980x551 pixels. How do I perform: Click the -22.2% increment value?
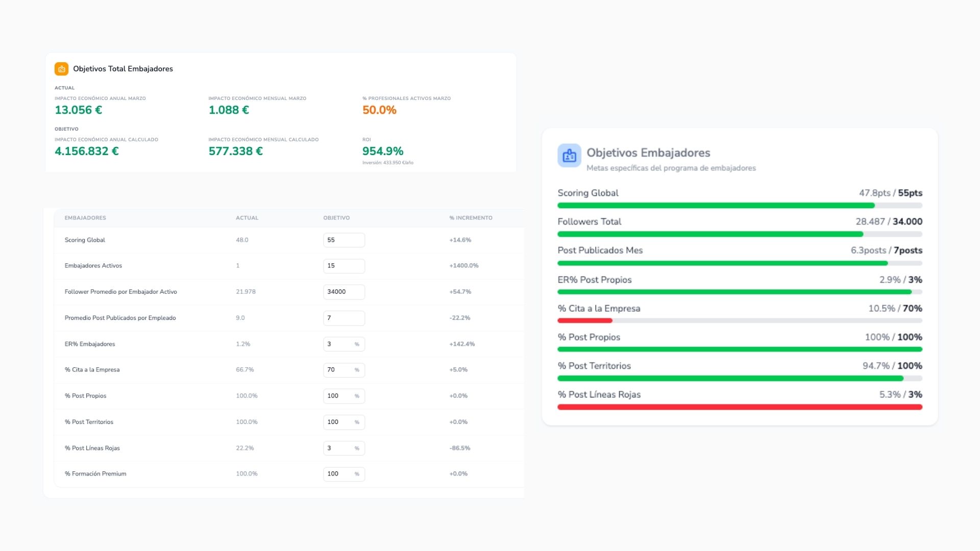click(460, 318)
